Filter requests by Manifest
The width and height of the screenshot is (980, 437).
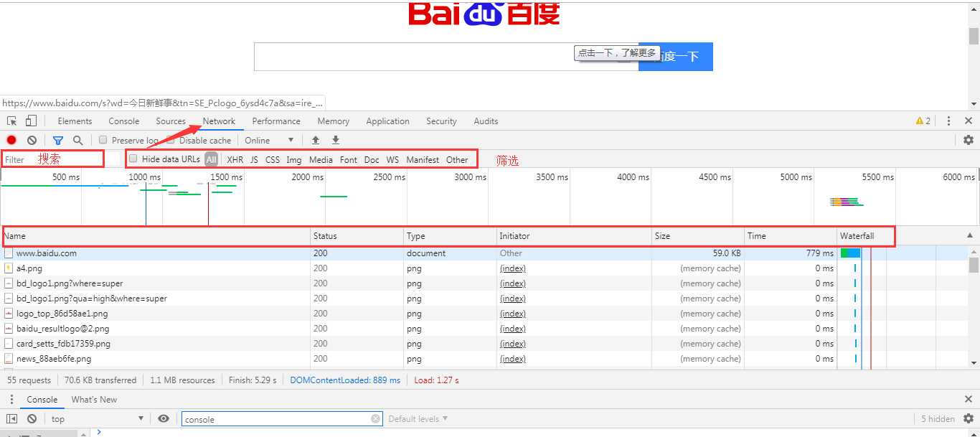click(423, 159)
